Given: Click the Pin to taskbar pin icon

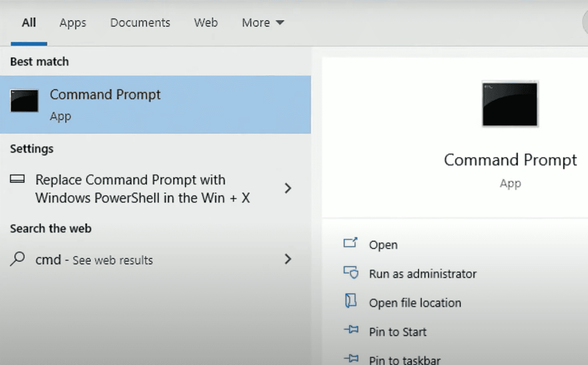Looking at the screenshot, I should pyautogui.click(x=351, y=358).
